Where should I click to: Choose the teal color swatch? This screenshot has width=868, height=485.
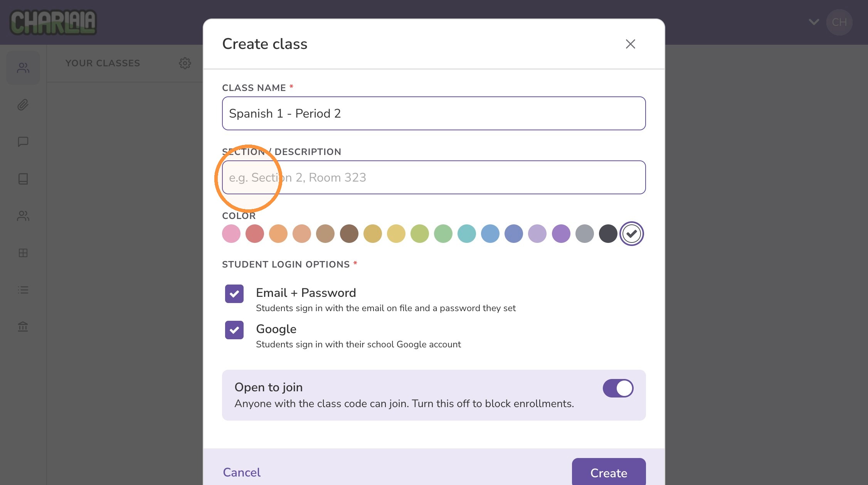[x=467, y=234]
